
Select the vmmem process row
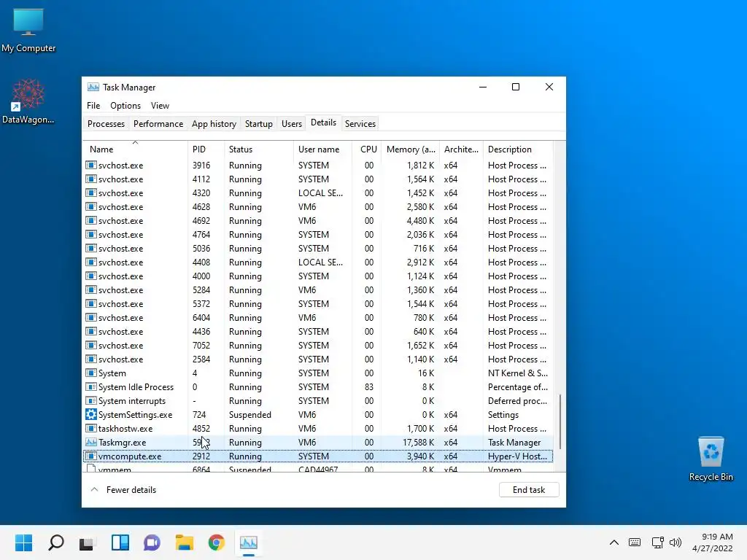click(x=318, y=469)
